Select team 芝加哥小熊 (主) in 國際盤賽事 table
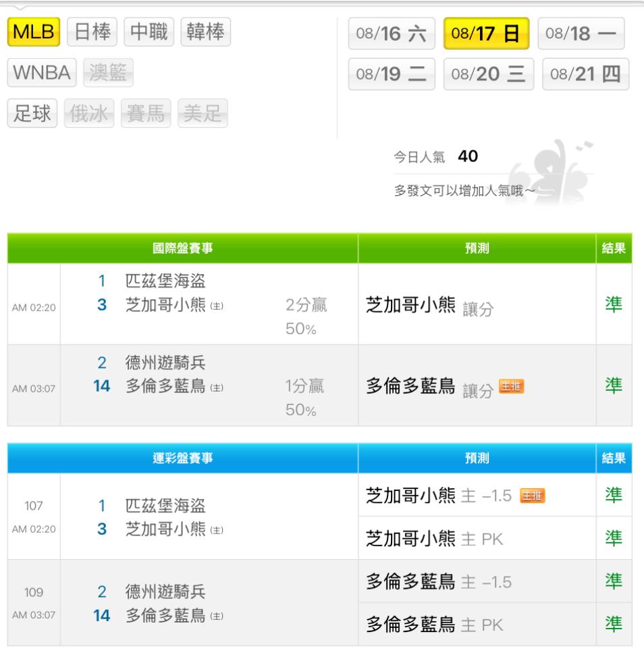 coord(174,305)
